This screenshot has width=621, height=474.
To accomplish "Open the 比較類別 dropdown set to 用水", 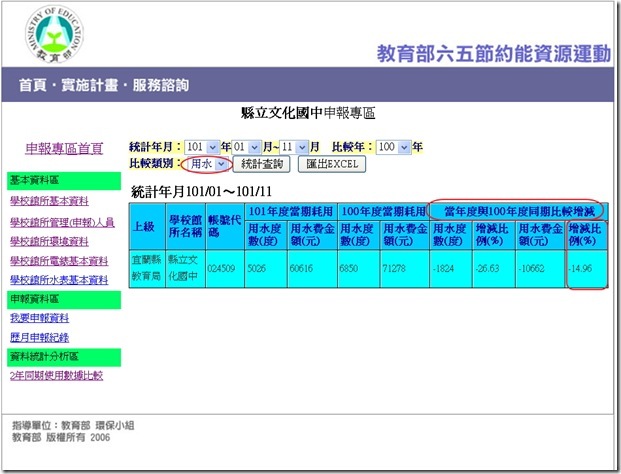I will [210, 163].
